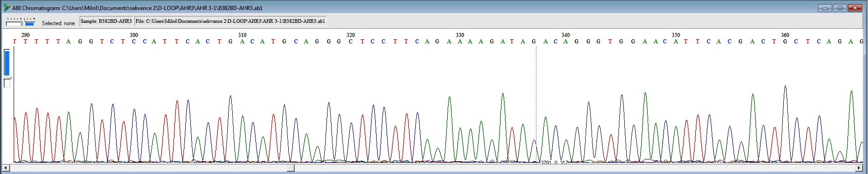The width and height of the screenshot is (868, 174).
Task: Click the 'Selected: none' status label
Action: click(58, 23)
